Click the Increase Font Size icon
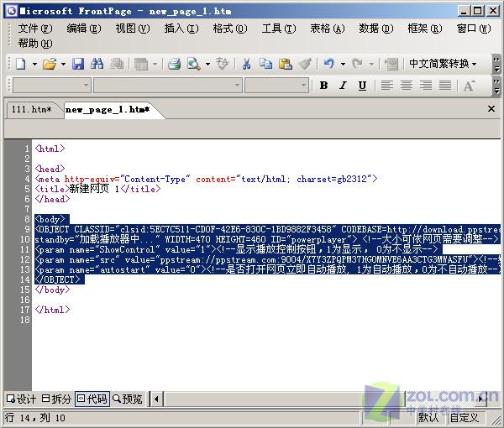504x428 pixels. pyautogui.click(x=469, y=85)
